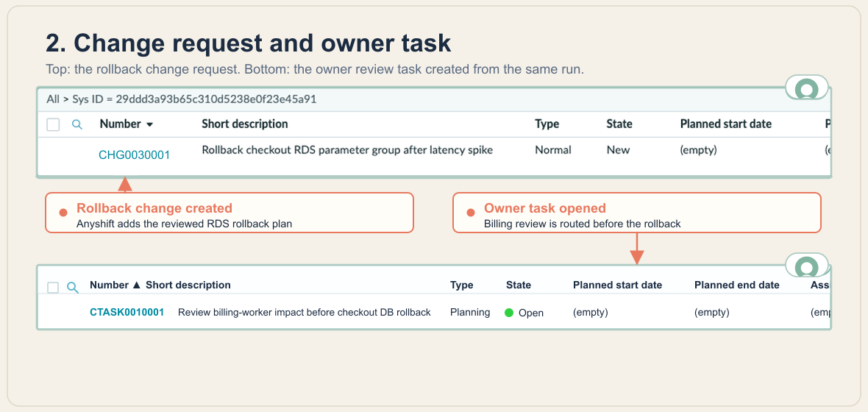868x412 pixels.
Task: Click the search icon in change request table
Action: (77, 124)
